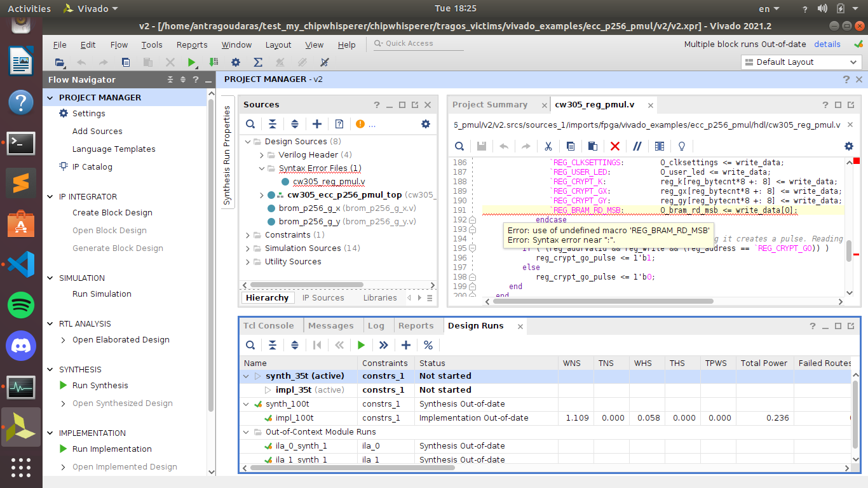Image resolution: width=868 pixels, height=488 pixels.
Task: Switch to Messages tab
Action: [331, 325]
